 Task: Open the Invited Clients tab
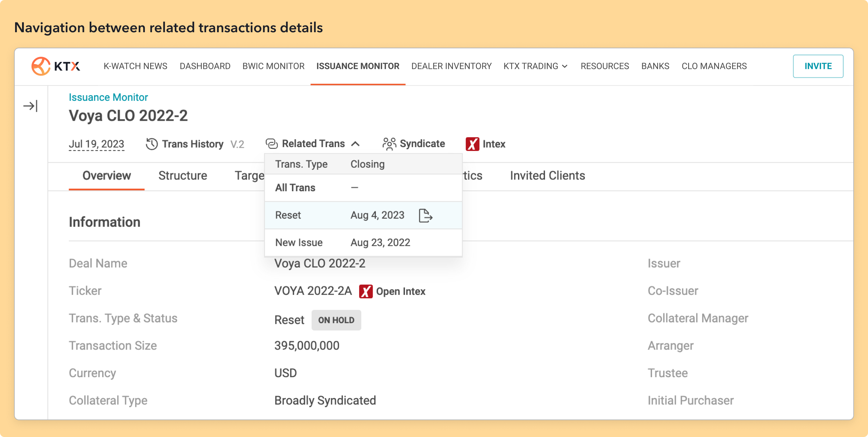click(547, 175)
